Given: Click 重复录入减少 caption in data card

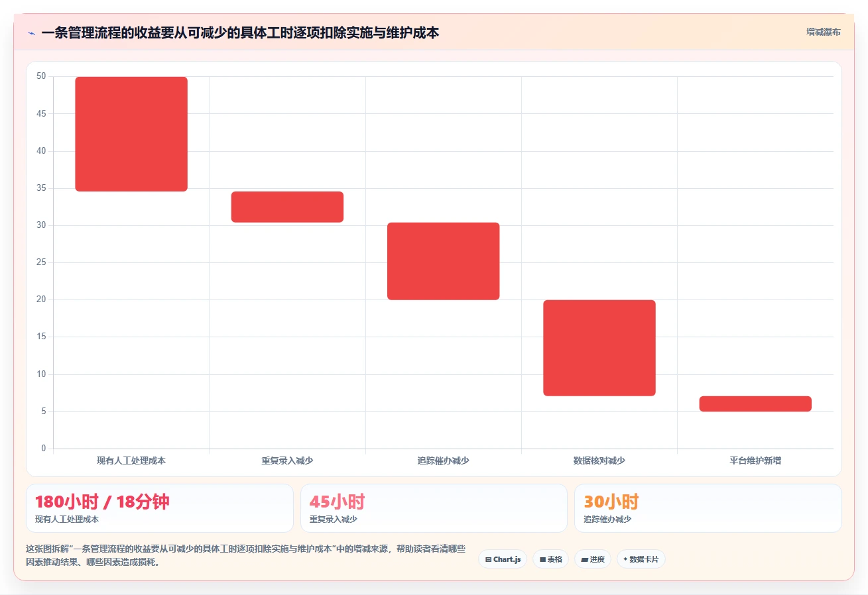Looking at the screenshot, I should [334, 519].
